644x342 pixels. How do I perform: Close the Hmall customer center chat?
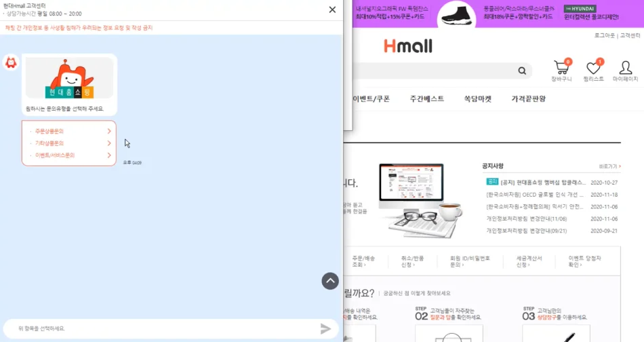click(x=332, y=9)
